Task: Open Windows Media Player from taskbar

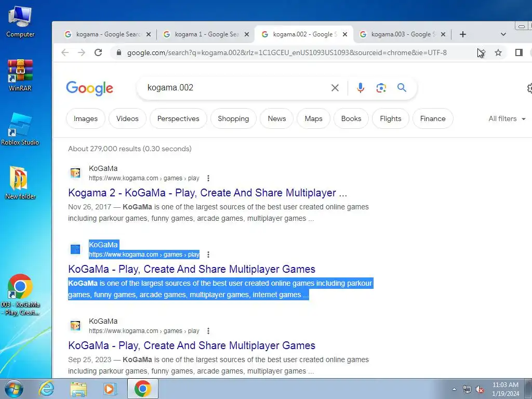Action: [x=110, y=389]
